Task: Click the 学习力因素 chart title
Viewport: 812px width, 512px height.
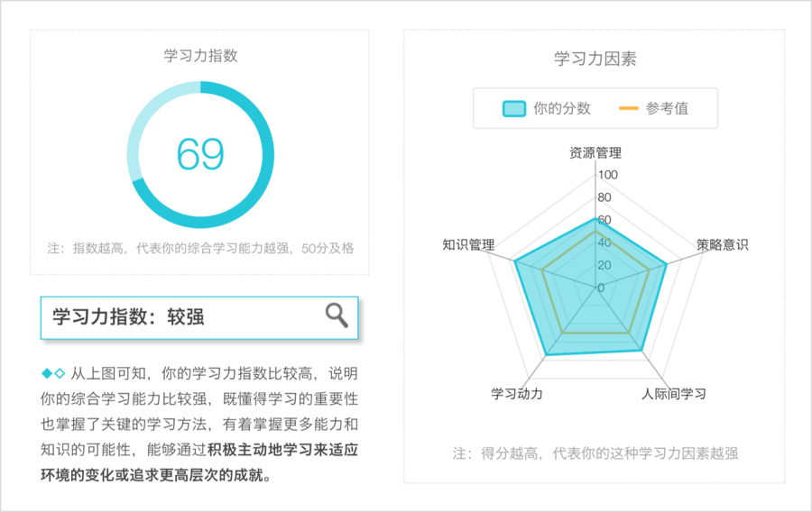Action: point(595,59)
